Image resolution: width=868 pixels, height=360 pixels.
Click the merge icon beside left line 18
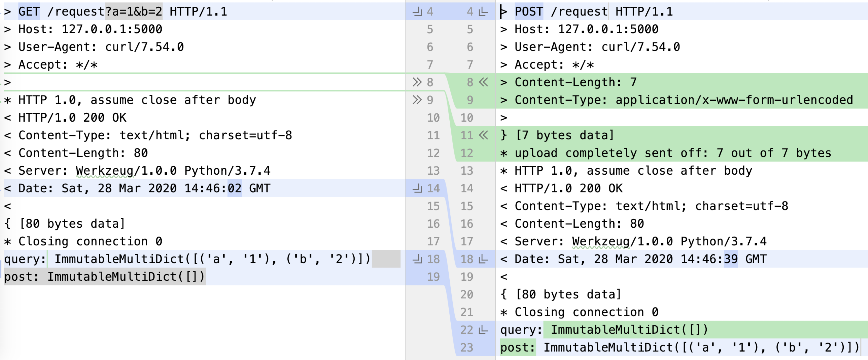[418, 259]
